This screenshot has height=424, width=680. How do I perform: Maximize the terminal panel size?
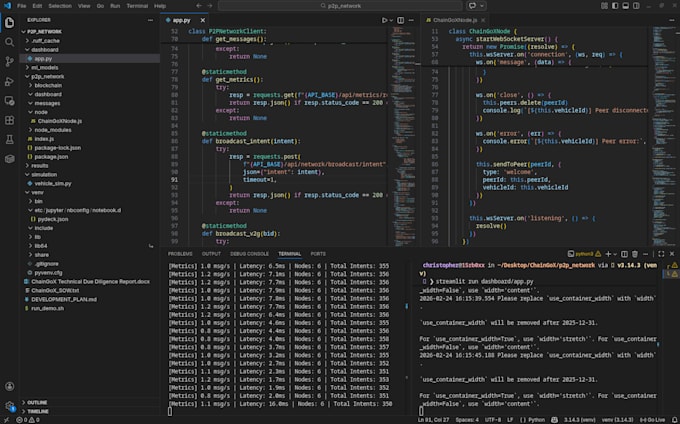661,254
